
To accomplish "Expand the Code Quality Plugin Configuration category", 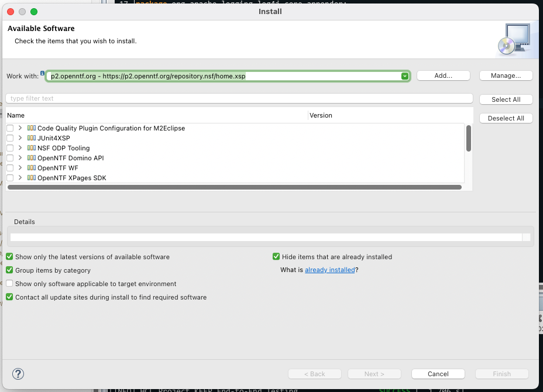I will tap(20, 128).
